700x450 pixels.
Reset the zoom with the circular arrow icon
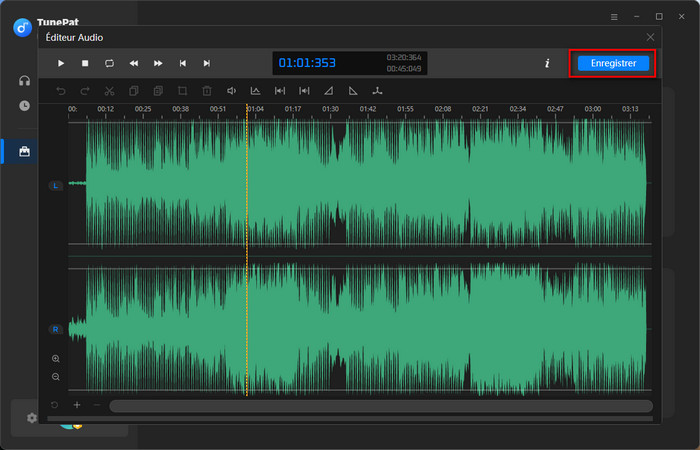point(54,405)
